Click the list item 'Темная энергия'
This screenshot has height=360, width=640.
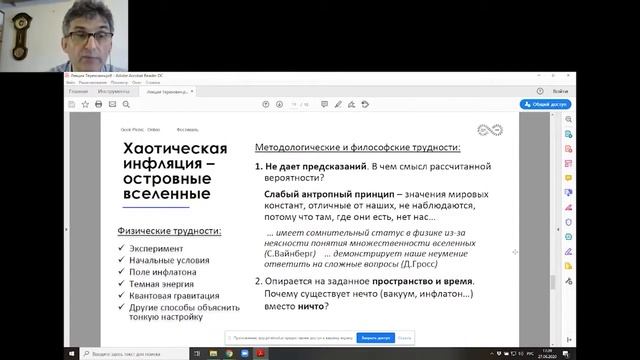pos(162,284)
